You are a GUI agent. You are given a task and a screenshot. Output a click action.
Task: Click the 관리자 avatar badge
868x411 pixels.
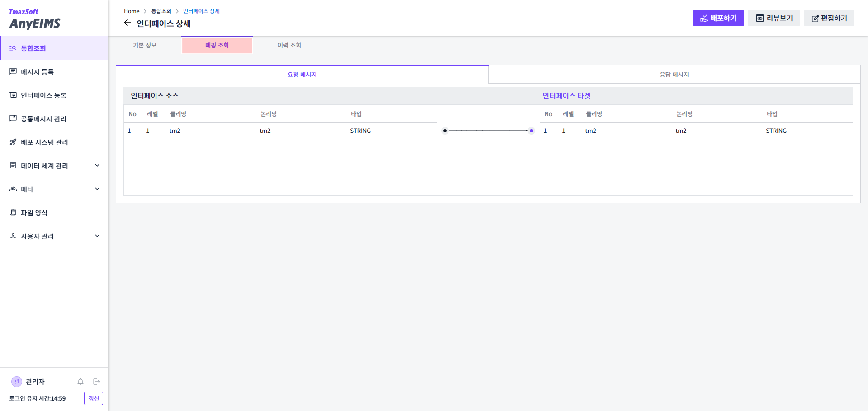pyautogui.click(x=17, y=382)
